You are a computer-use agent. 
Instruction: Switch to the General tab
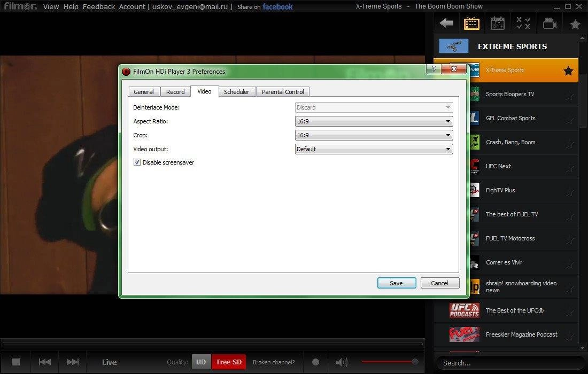(144, 92)
